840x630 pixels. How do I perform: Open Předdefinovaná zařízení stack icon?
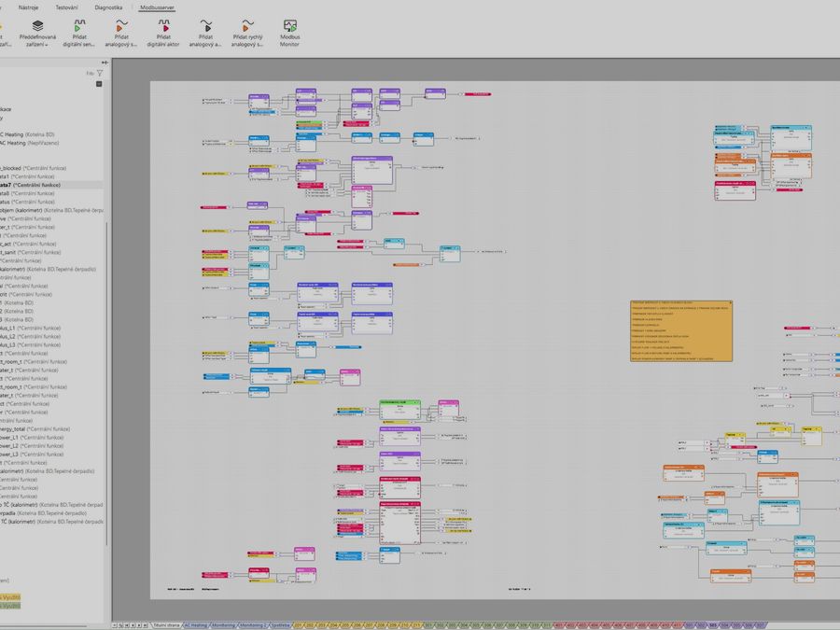[x=37, y=26]
